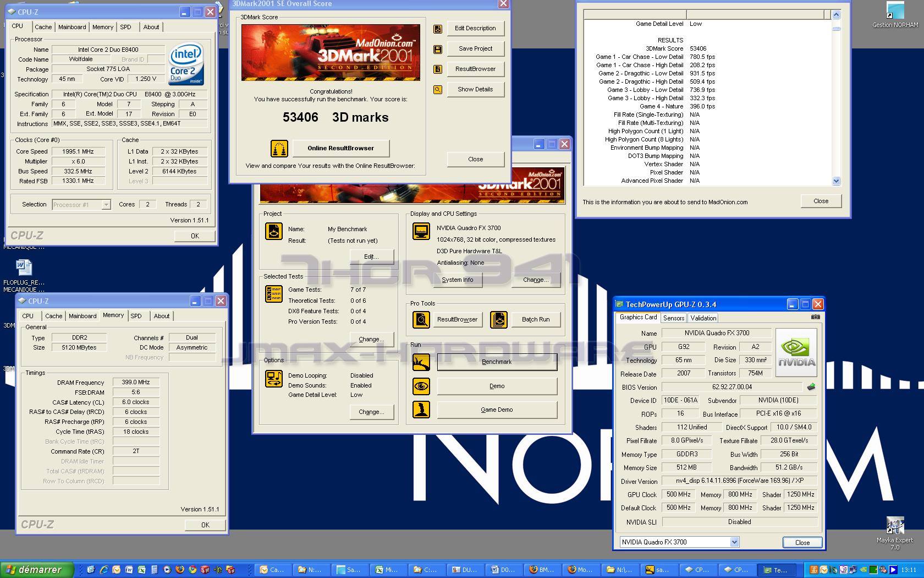Click the démarrer Start button
Screen dimensions: 924x578
tap(37, 570)
